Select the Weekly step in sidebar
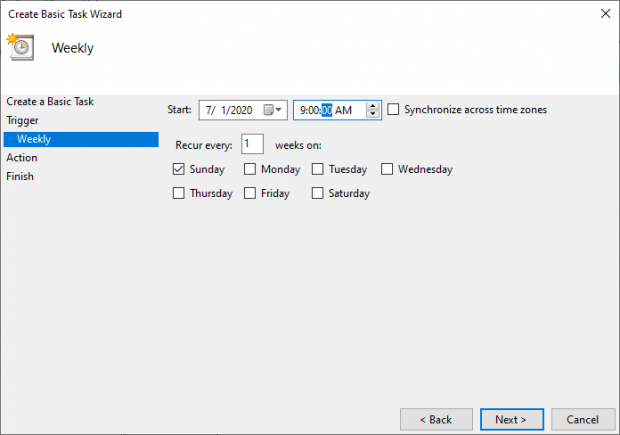 click(x=81, y=139)
